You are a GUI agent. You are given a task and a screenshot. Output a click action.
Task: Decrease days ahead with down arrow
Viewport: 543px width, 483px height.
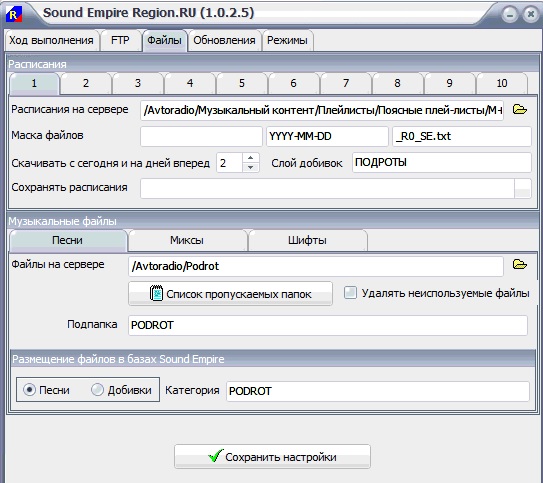coord(251,168)
